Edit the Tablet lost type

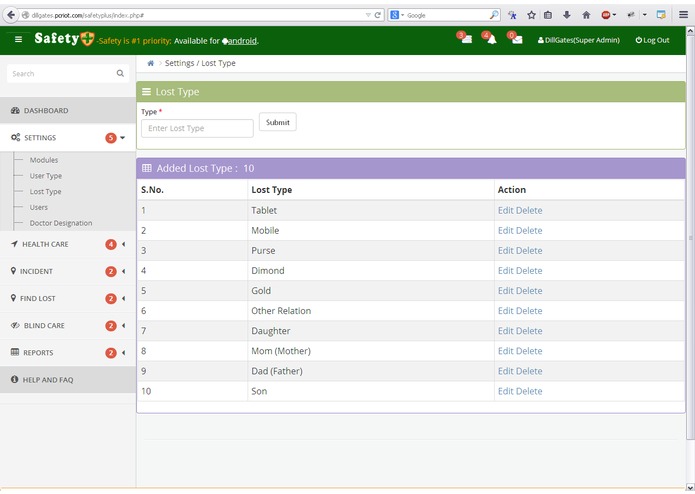click(506, 210)
